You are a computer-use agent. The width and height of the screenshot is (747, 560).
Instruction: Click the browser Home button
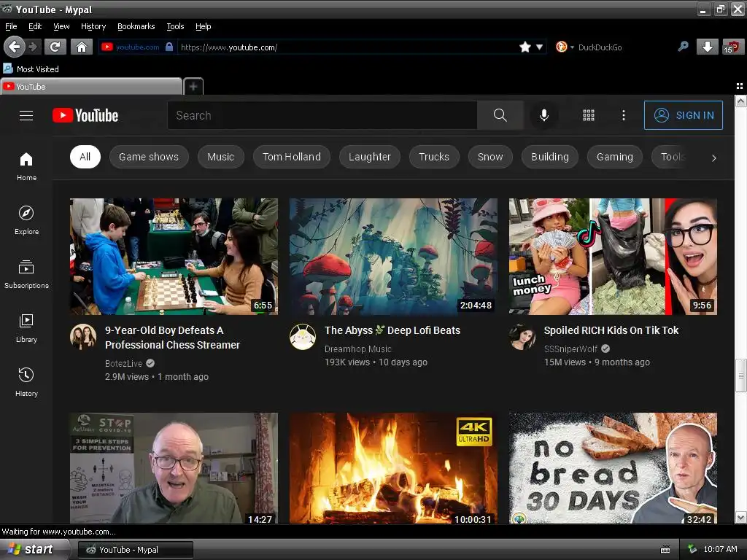[x=82, y=47]
